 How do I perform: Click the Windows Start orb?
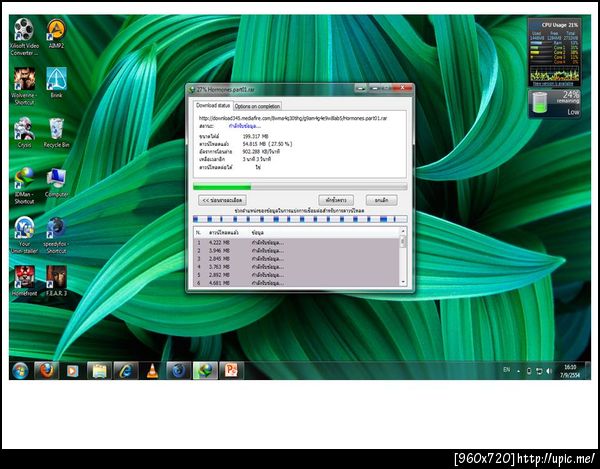pyautogui.click(x=20, y=371)
